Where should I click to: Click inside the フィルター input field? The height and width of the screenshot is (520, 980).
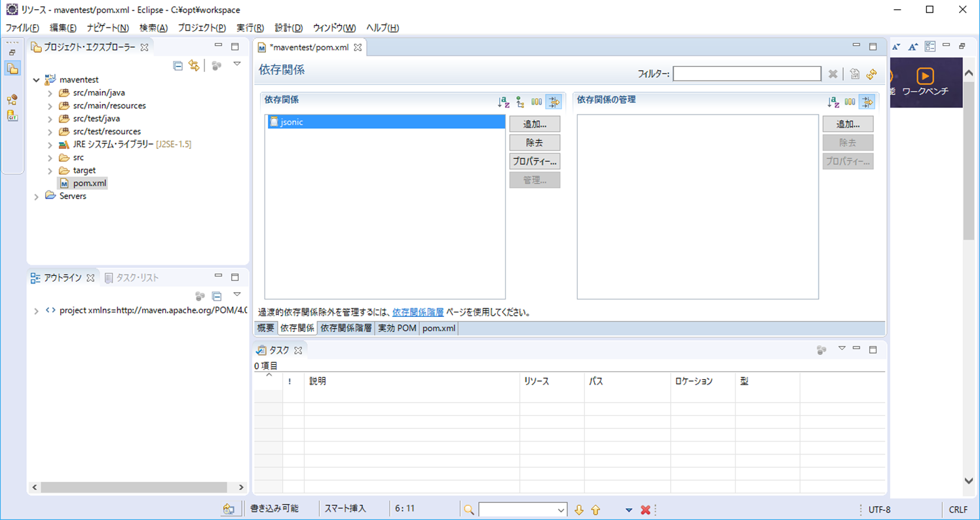tap(747, 73)
